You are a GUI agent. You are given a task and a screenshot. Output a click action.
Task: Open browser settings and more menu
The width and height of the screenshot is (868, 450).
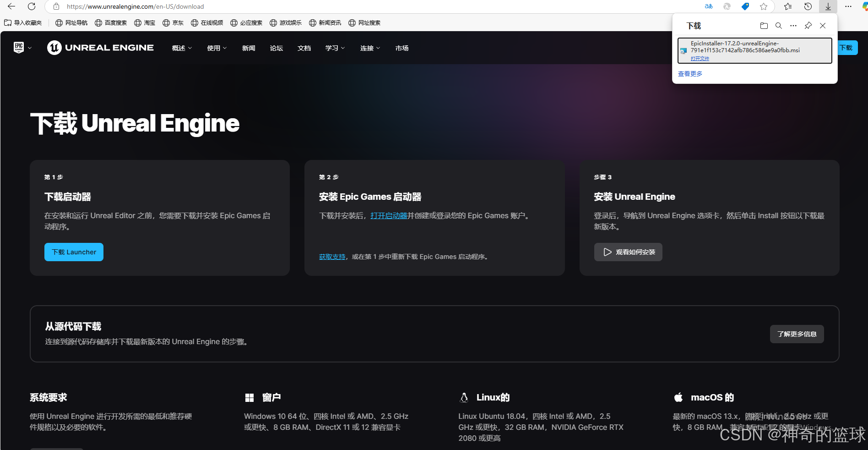coord(848,6)
